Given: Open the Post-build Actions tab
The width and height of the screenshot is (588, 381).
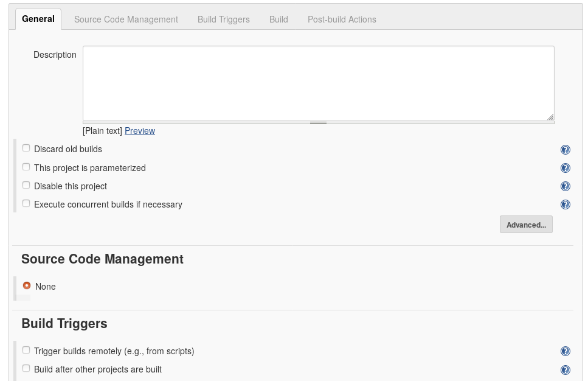Looking at the screenshot, I should click(x=342, y=19).
